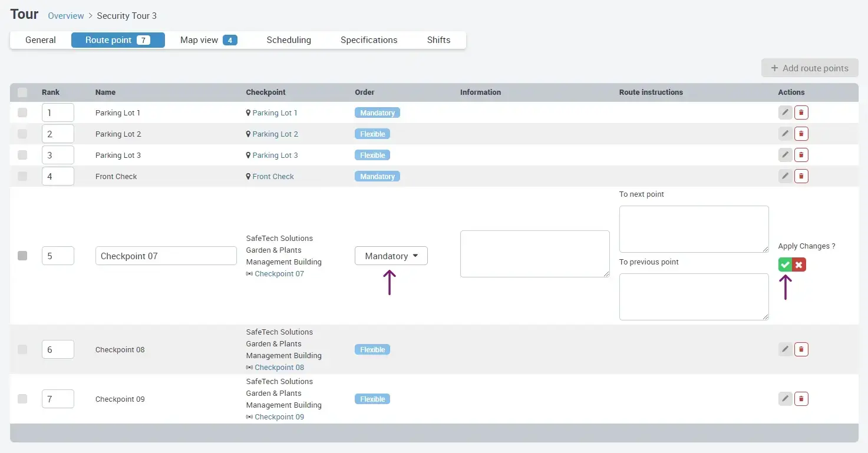Confirm changes with green checkmark
The width and height of the screenshot is (868, 453).
pyautogui.click(x=785, y=265)
